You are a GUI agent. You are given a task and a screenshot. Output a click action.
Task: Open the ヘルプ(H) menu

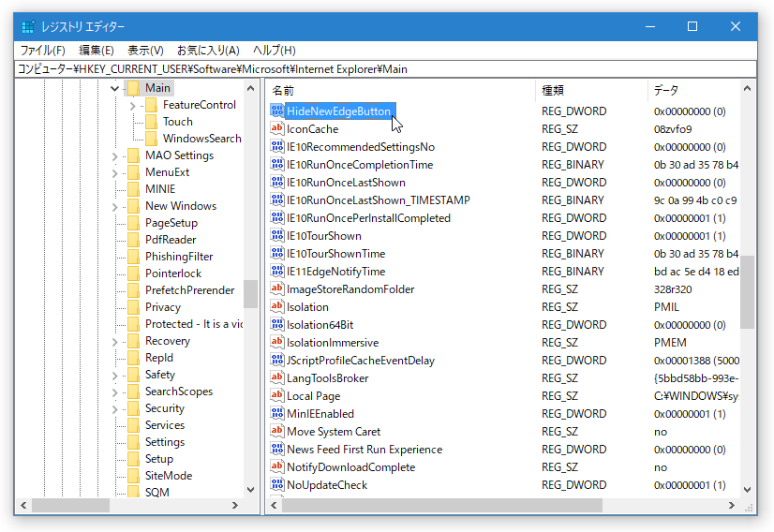pyautogui.click(x=274, y=51)
